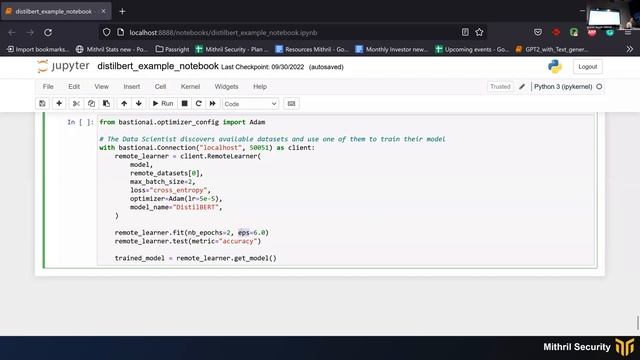Open cell type Code dropdown

click(x=250, y=104)
